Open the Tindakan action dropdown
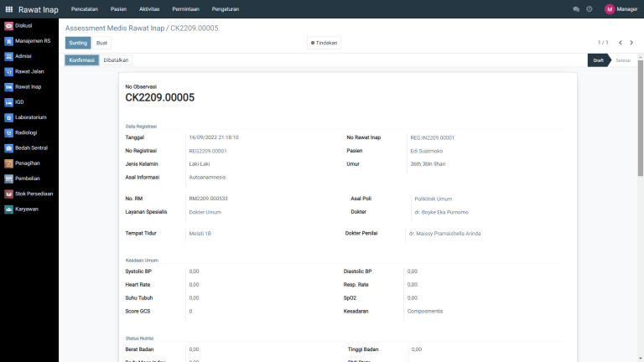 coord(324,43)
